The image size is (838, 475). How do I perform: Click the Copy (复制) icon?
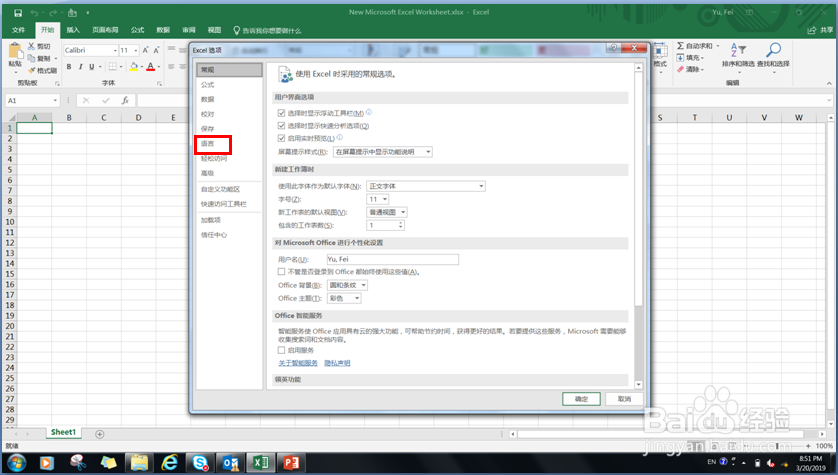pyautogui.click(x=32, y=58)
